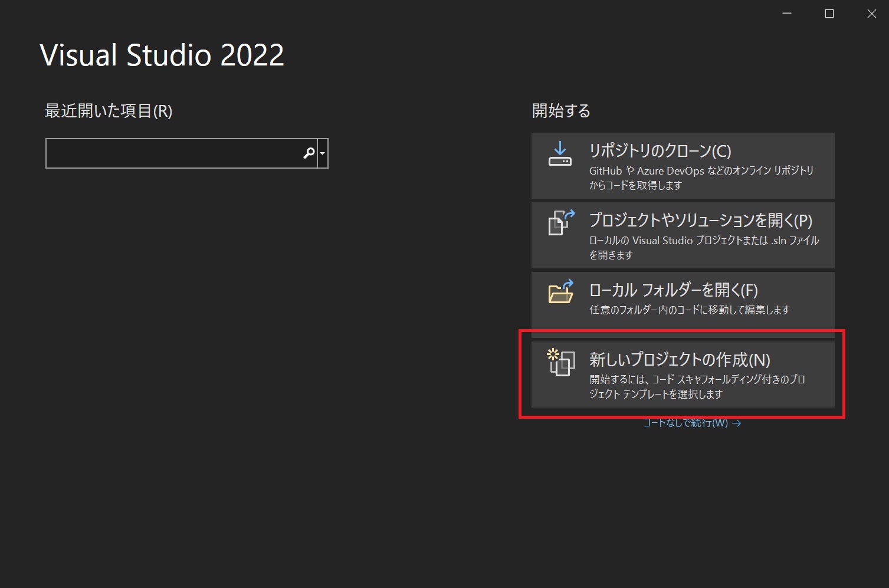
Task: Click 任意のフォルダー内のコードに移動して編集します text
Action: (x=690, y=310)
